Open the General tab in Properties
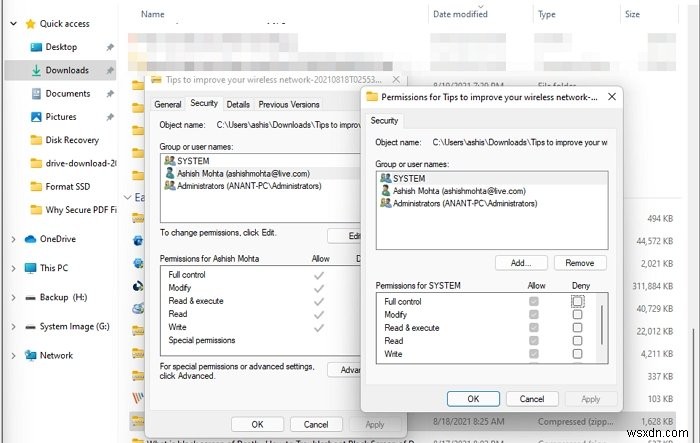 [167, 104]
